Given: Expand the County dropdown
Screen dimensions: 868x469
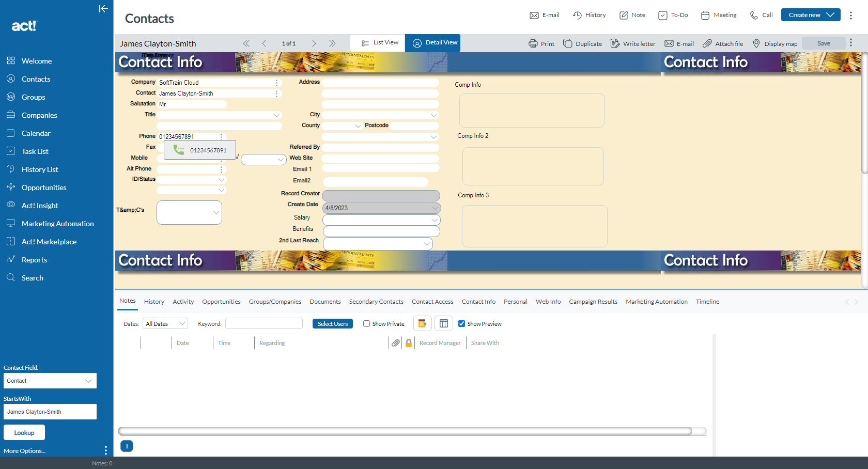Looking at the screenshot, I should click(x=358, y=126).
